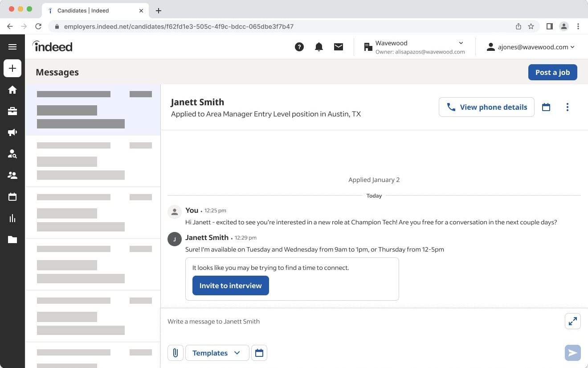This screenshot has width=588, height=368.
Task: Expand the message editor with the arrows icon
Action: 573,321
